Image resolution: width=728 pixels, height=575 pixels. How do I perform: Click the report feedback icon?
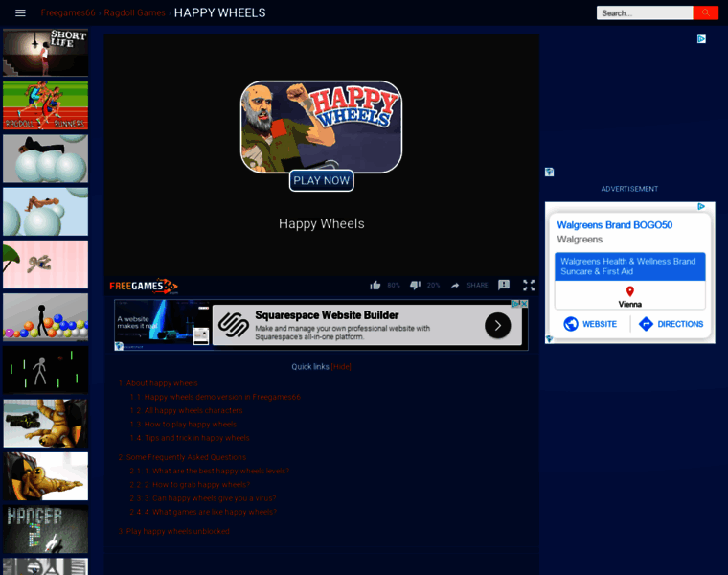tap(504, 285)
